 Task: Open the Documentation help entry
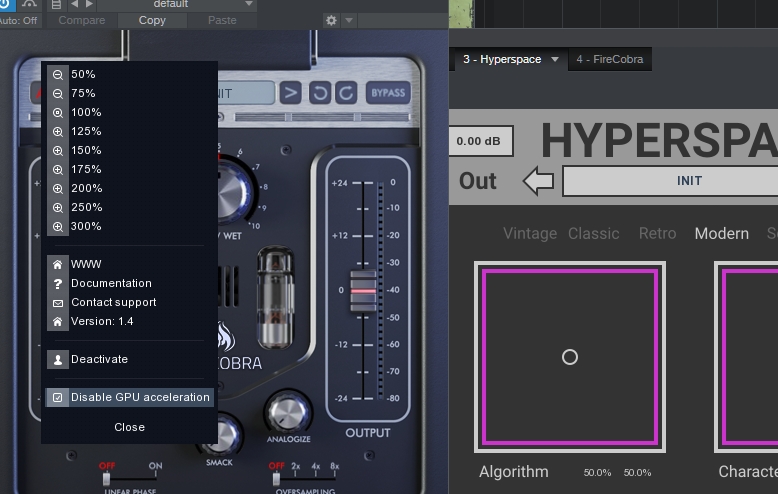(x=111, y=283)
